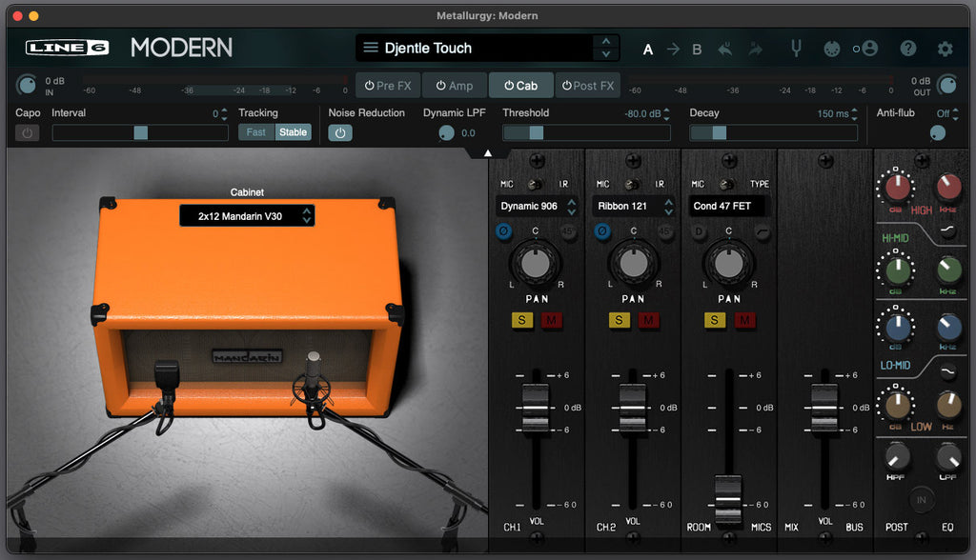The image size is (976, 560).
Task: Solo channel CH2
Action: tap(618, 320)
